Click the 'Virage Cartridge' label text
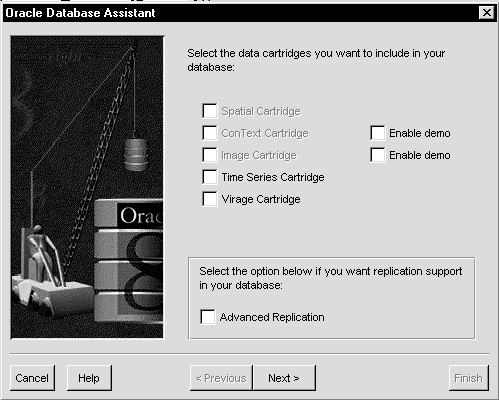Screen dimensions: 499x400 click(261, 199)
